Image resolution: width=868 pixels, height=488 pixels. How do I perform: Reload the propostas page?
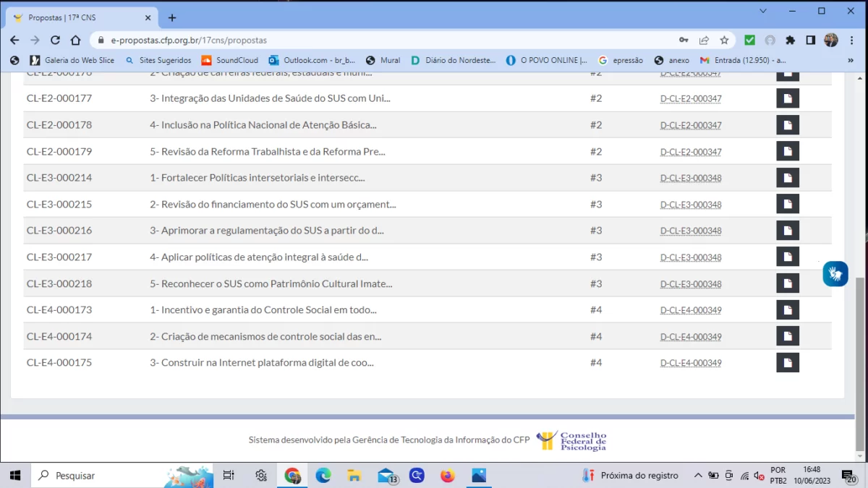55,40
